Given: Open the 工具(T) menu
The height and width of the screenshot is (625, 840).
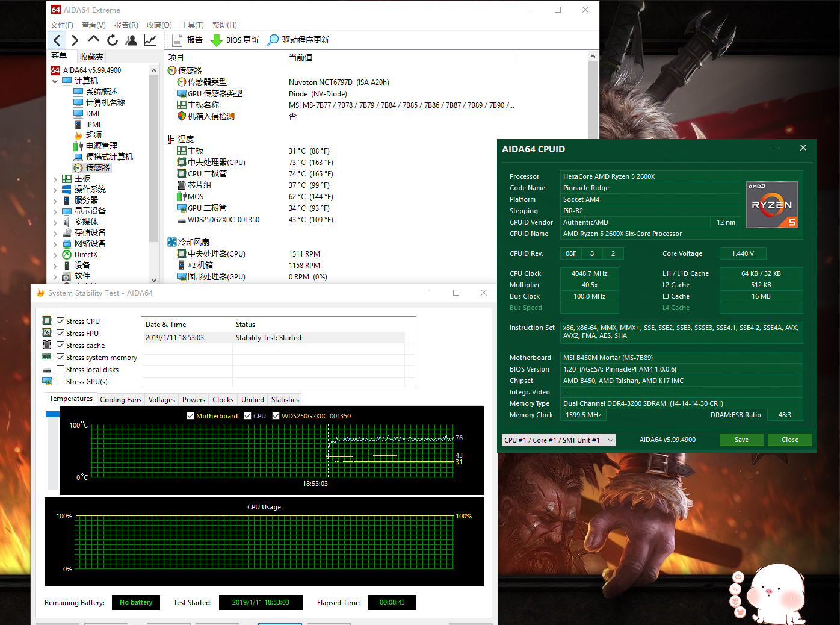Looking at the screenshot, I should tap(192, 25).
